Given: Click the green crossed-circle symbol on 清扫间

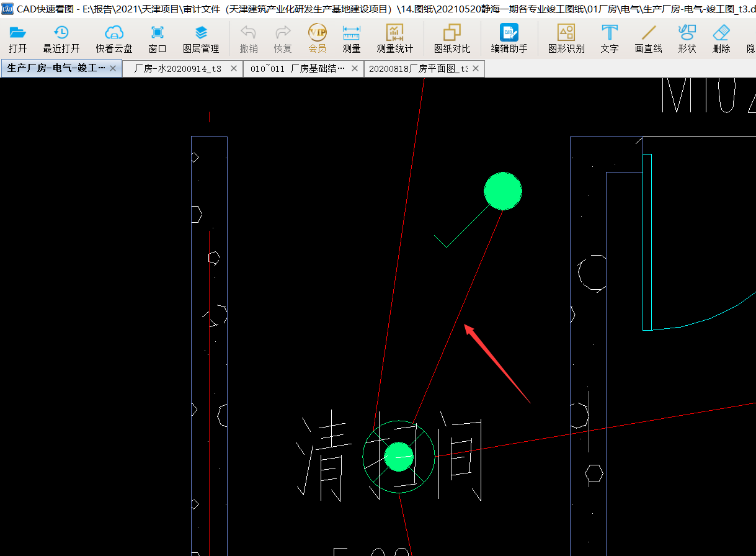Looking at the screenshot, I should click(399, 457).
